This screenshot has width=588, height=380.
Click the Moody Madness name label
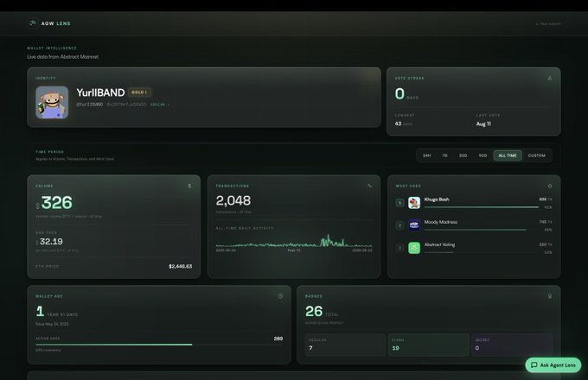pos(441,222)
